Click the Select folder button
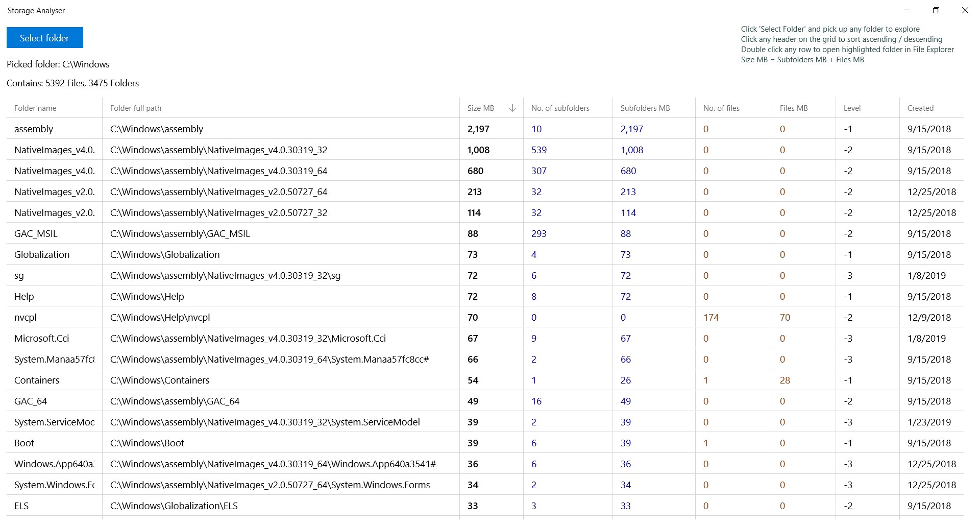 click(x=44, y=38)
